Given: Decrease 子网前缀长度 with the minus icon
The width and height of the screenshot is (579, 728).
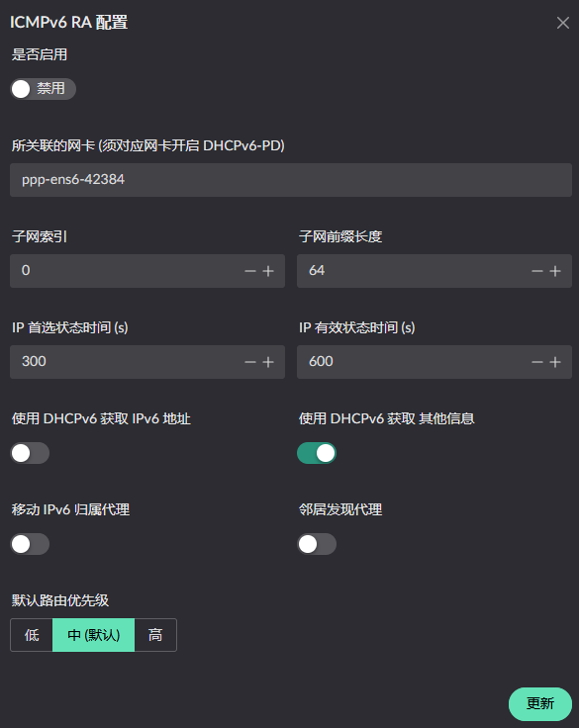Looking at the screenshot, I should (537, 271).
